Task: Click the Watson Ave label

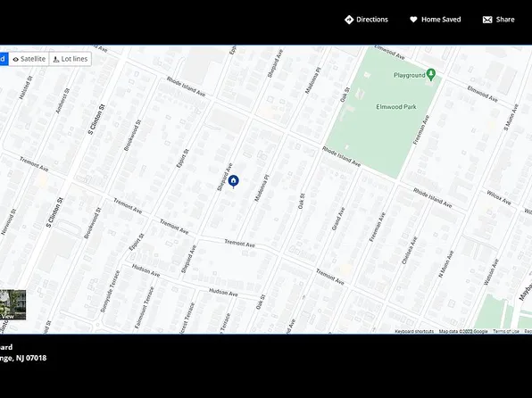Action: coord(491,272)
